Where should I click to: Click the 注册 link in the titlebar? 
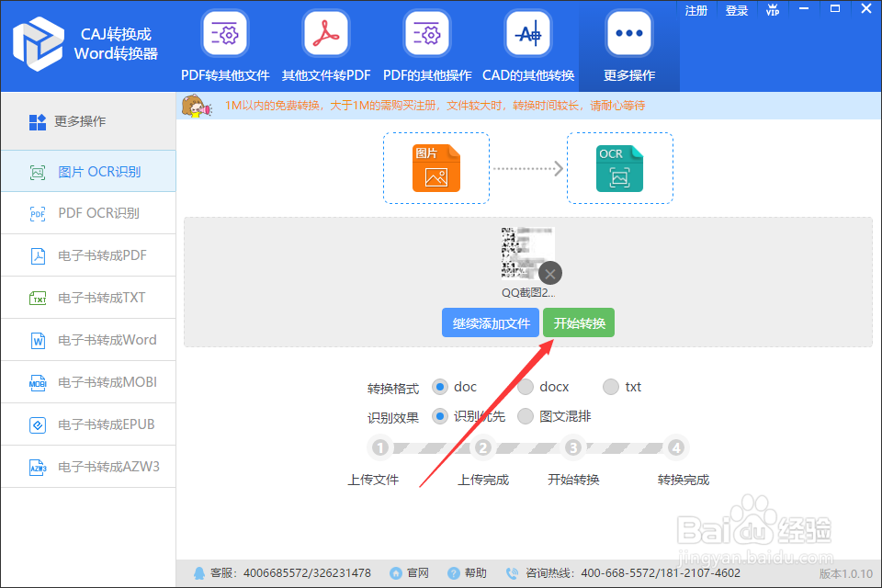click(x=695, y=10)
